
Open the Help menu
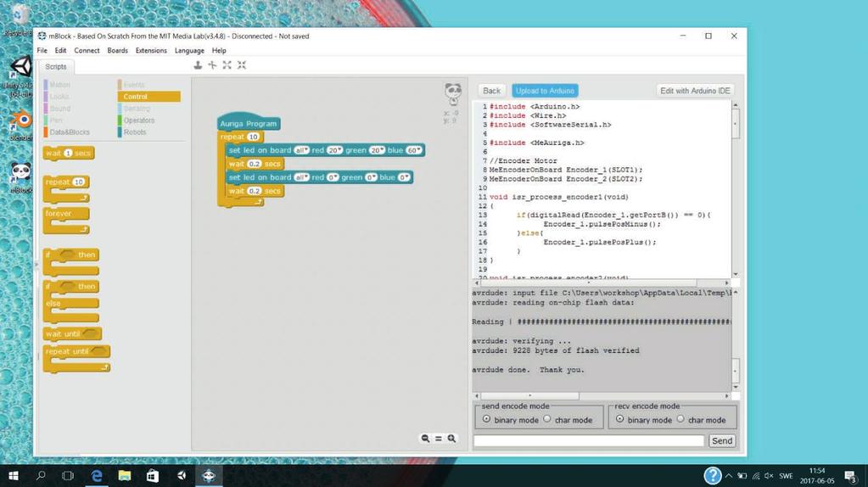pos(219,50)
